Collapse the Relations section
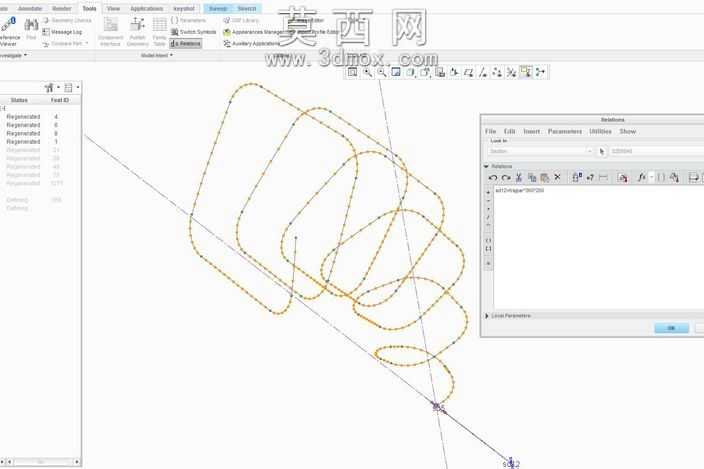This screenshot has width=704, height=469. click(486, 166)
